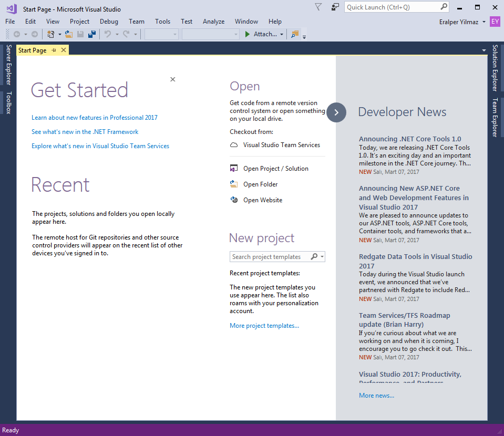The height and width of the screenshot is (436, 504).
Task: Expand the Attach button dropdown arrow
Action: (282, 34)
